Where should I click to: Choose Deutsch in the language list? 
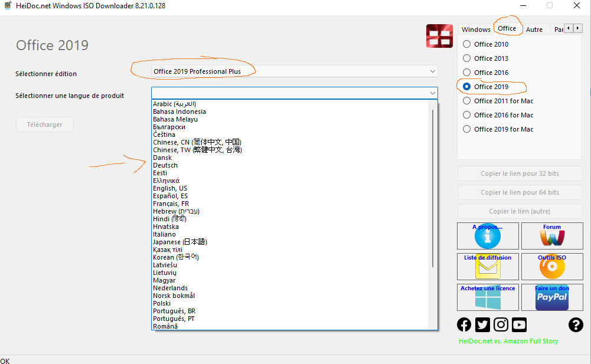pos(165,165)
